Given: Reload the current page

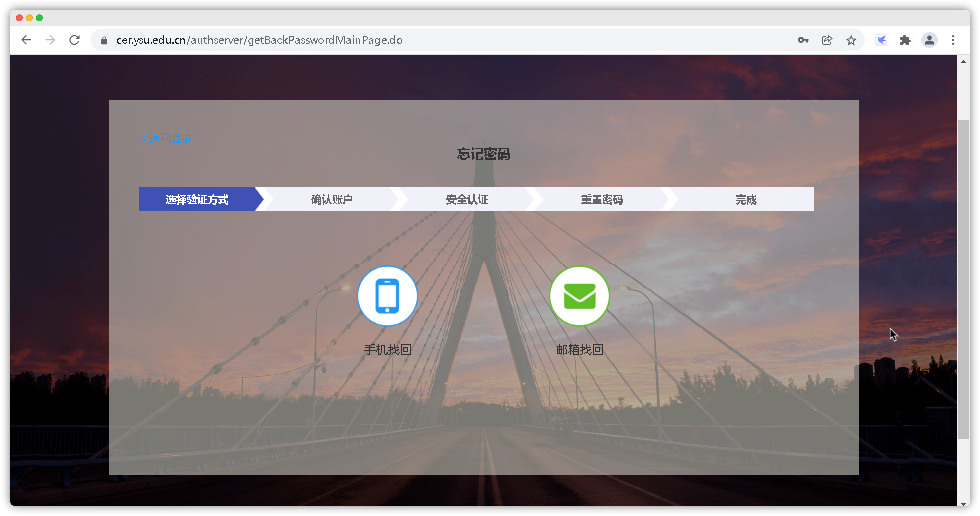Looking at the screenshot, I should [x=74, y=40].
